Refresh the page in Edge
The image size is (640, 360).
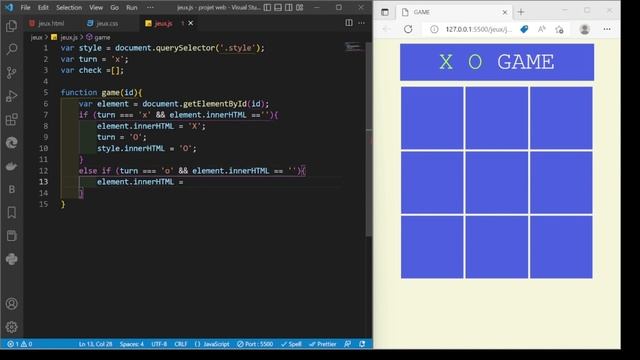[408, 29]
